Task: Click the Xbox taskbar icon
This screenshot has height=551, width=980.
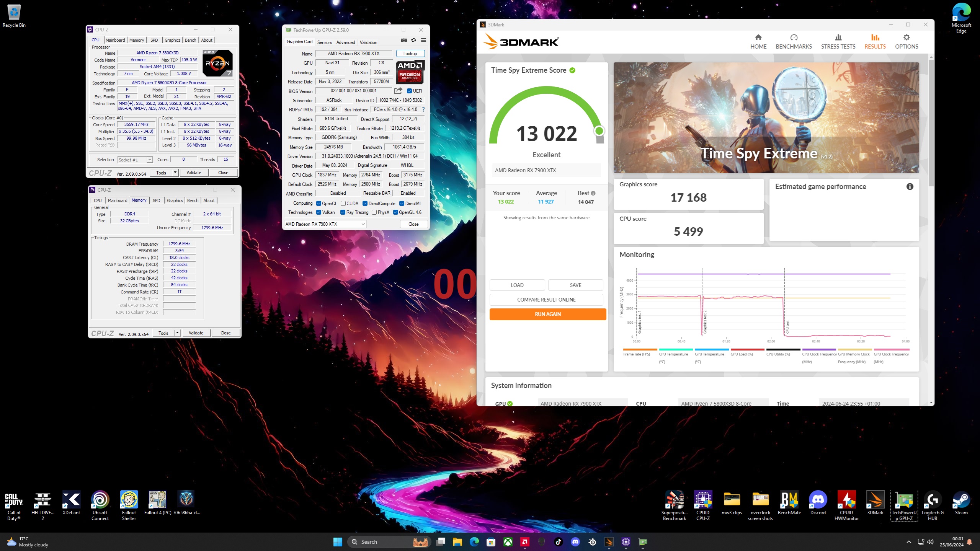Action: pos(508,542)
